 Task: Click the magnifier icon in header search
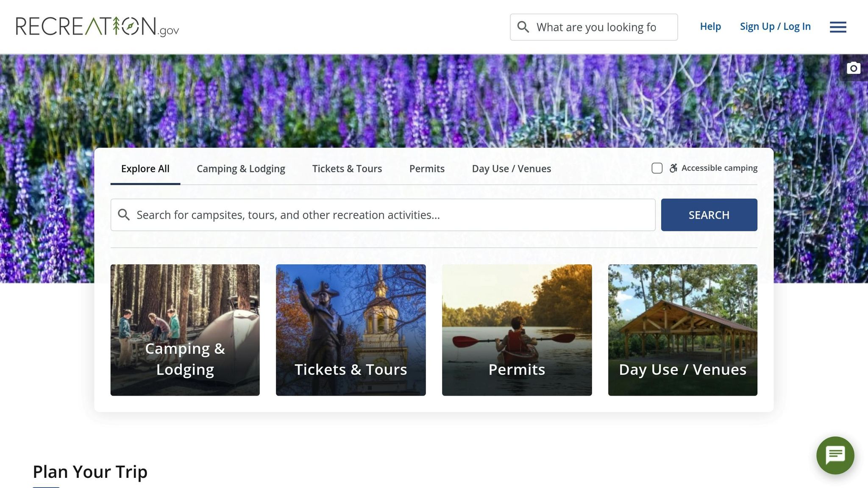coord(523,27)
